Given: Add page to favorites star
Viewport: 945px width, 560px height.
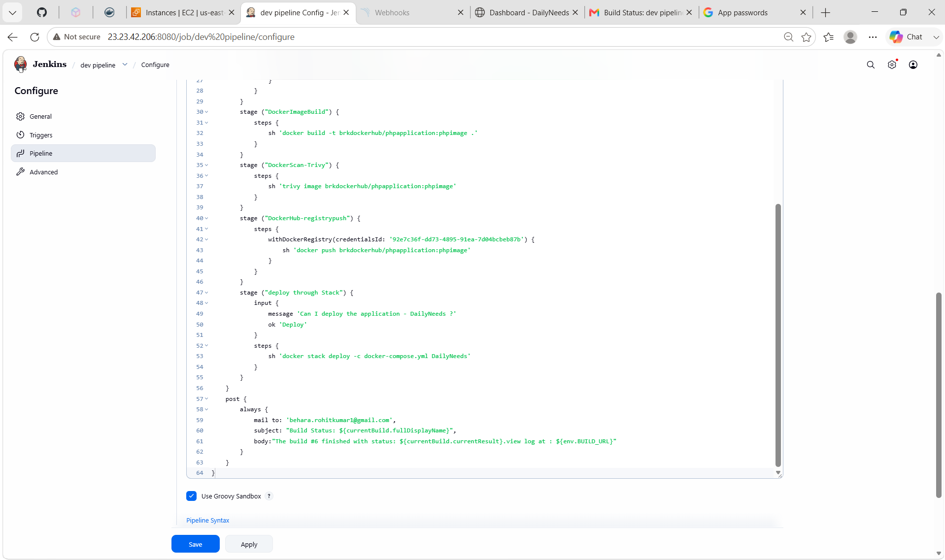Looking at the screenshot, I should coord(806,37).
